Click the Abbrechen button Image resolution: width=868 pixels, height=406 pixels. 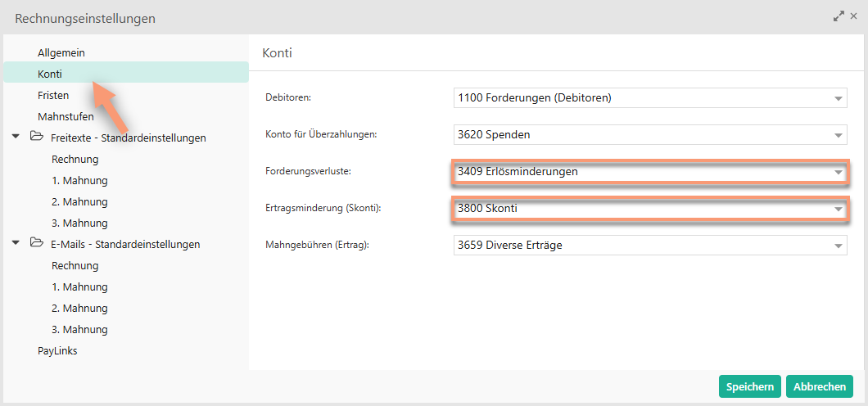pyautogui.click(x=820, y=386)
